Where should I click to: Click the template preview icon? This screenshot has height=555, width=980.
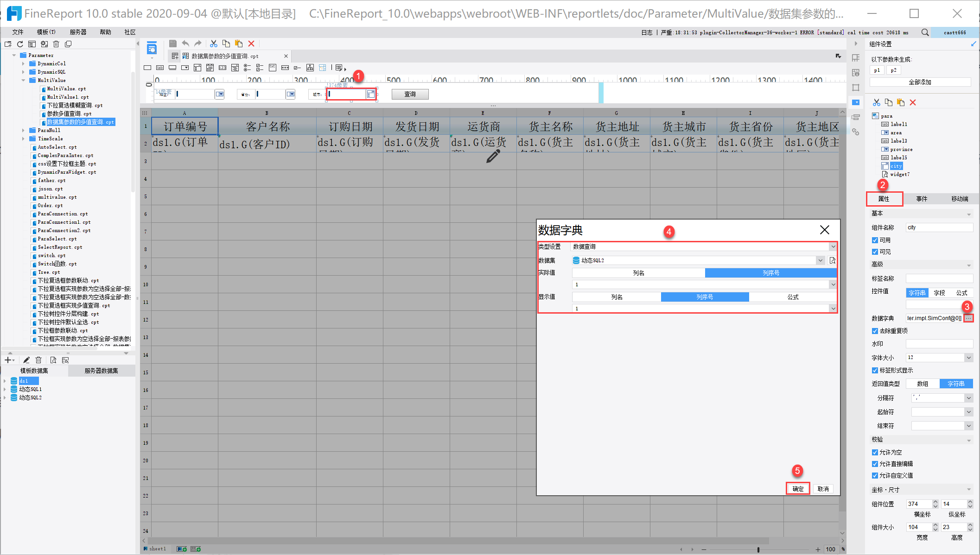[152, 49]
